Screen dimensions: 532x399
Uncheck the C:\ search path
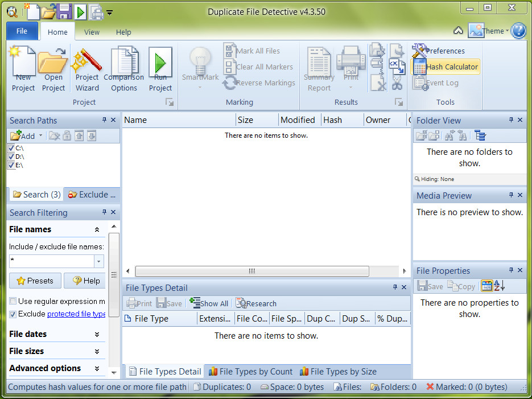11,148
